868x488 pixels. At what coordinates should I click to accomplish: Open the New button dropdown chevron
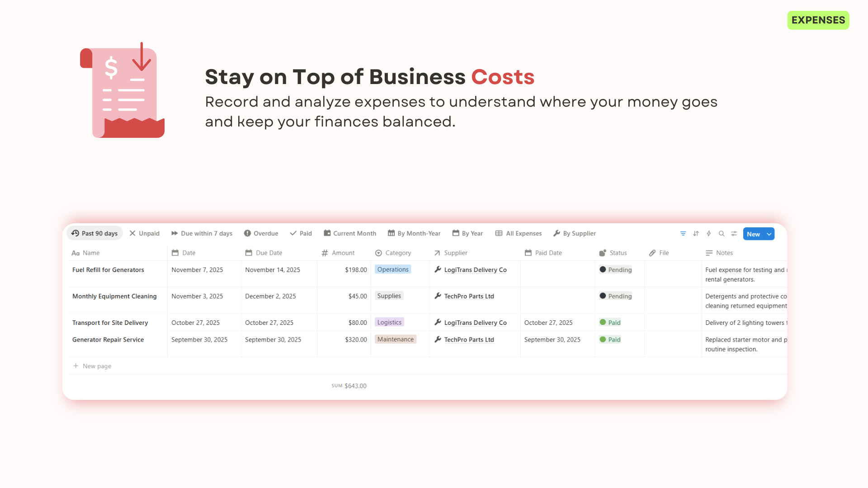click(769, 234)
